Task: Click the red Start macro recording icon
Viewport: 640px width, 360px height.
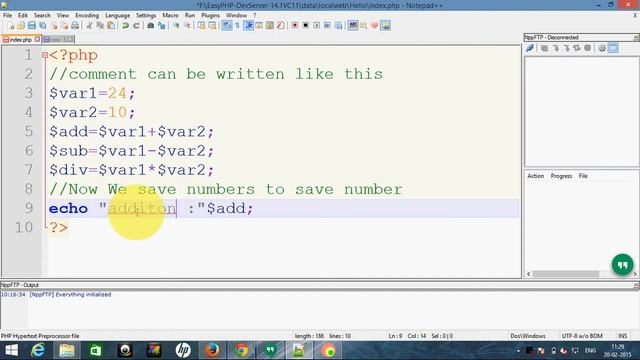Action: point(294,26)
